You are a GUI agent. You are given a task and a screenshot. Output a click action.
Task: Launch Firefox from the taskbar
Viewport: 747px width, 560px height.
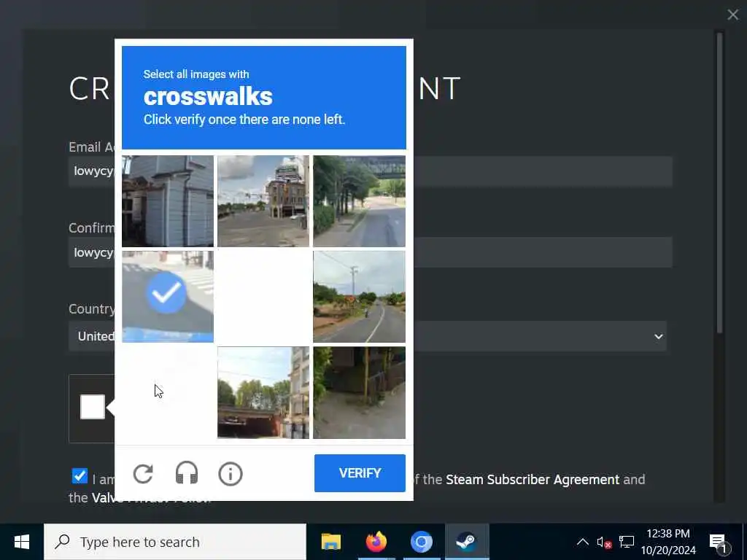pos(376,542)
